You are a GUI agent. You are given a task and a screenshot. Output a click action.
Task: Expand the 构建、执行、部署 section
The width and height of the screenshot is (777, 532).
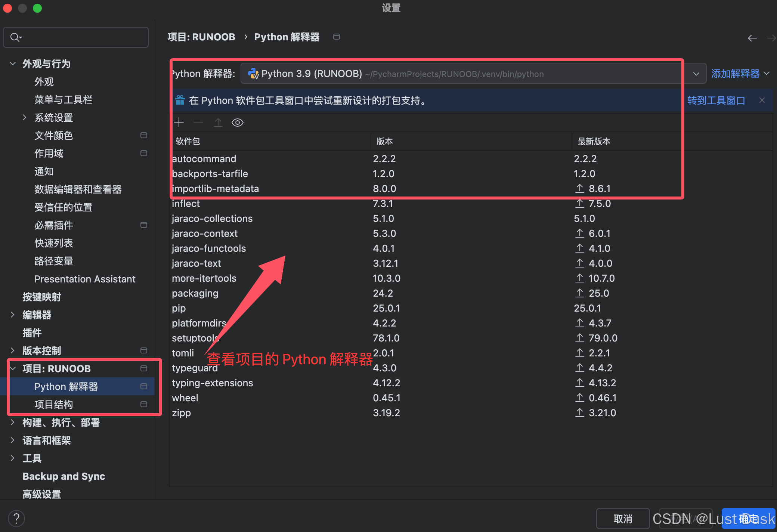point(13,422)
